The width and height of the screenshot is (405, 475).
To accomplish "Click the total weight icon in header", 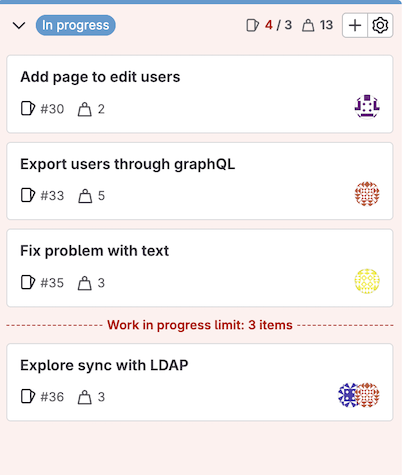I will pyautogui.click(x=308, y=25).
